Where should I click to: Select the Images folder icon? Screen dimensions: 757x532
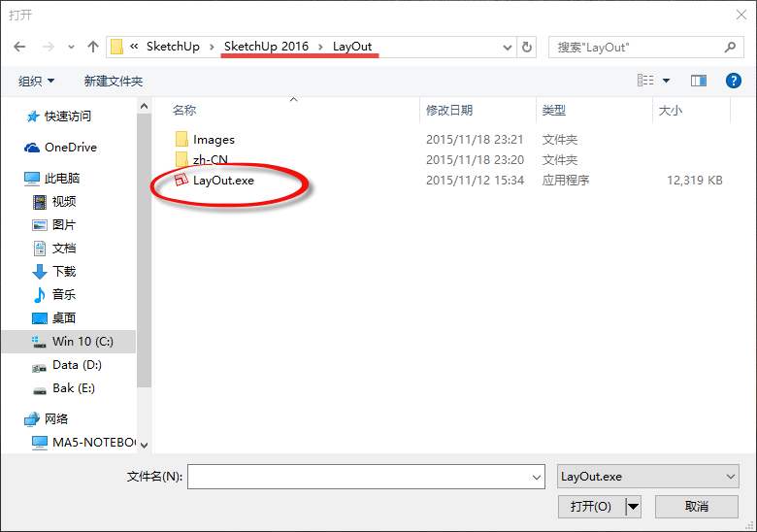181,139
